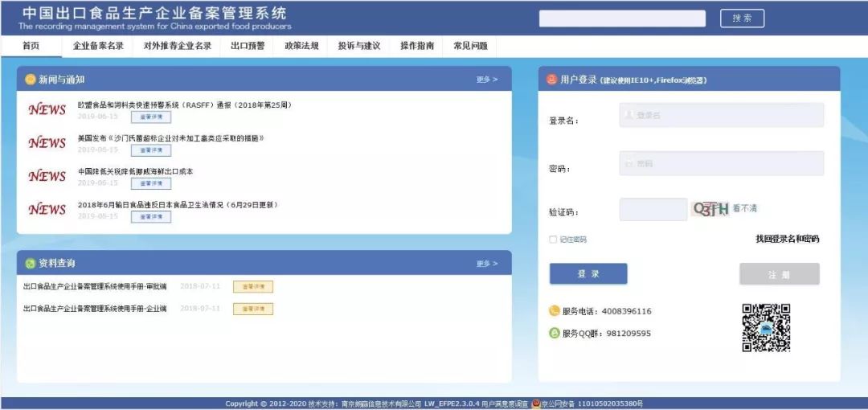This screenshot has width=868, height=410.
Task: Click the 新闻与通知 section icon
Action: (30, 80)
